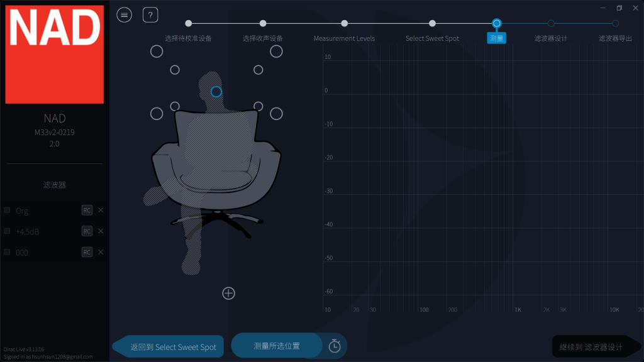Tick the +4.5dB filter checkbox
This screenshot has height=362, width=644.
(x=7, y=231)
